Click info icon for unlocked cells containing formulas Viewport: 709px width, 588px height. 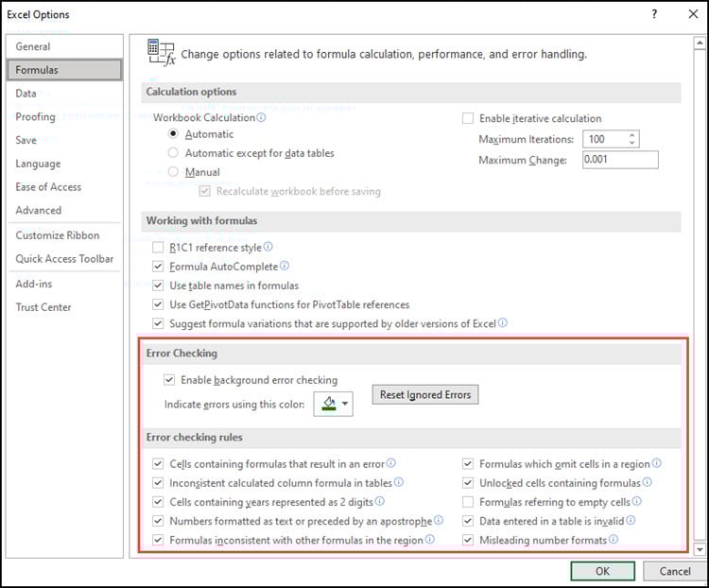tap(648, 482)
